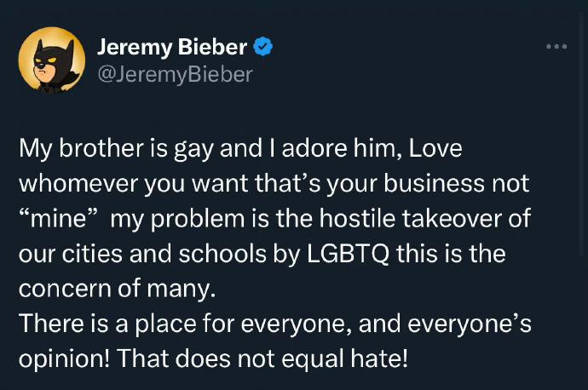
Task: Open the three-dot more options menu
Action: pos(556,46)
